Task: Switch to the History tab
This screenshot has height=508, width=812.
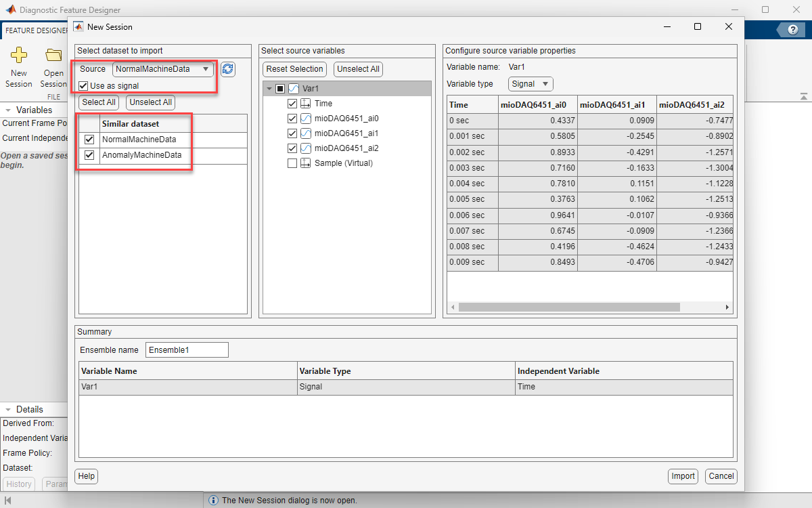Action: [x=18, y=484]
